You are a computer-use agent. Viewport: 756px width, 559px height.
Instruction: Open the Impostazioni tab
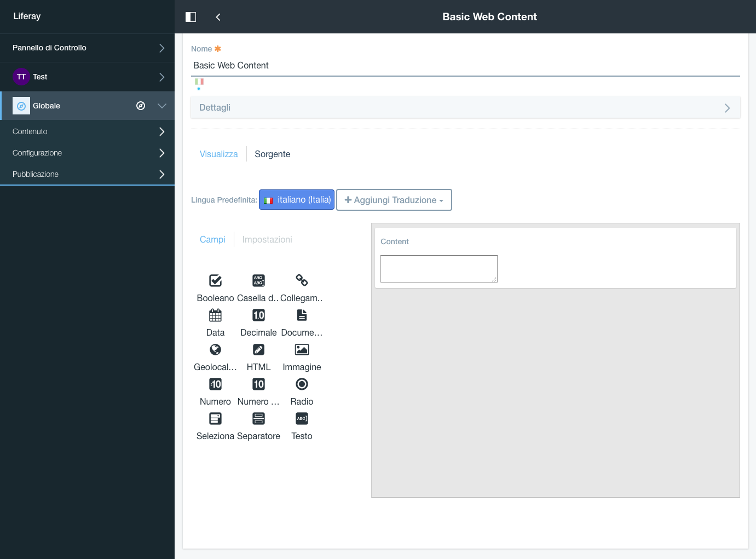tap(267, 239)
